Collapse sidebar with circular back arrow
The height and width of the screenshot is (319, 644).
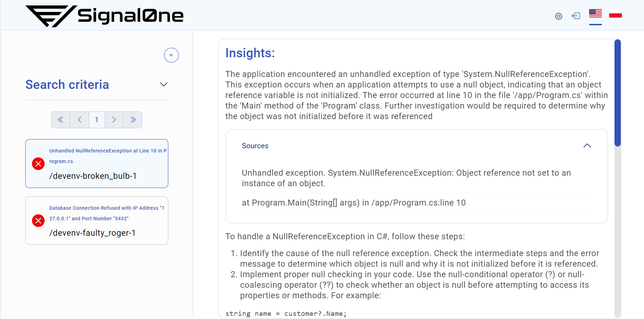171,55
